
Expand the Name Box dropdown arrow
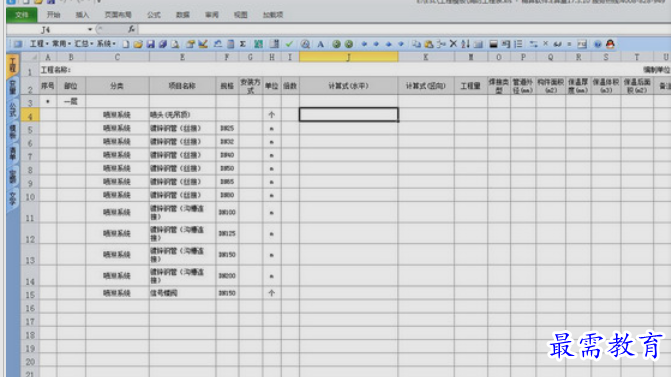(x=90, y=30)
